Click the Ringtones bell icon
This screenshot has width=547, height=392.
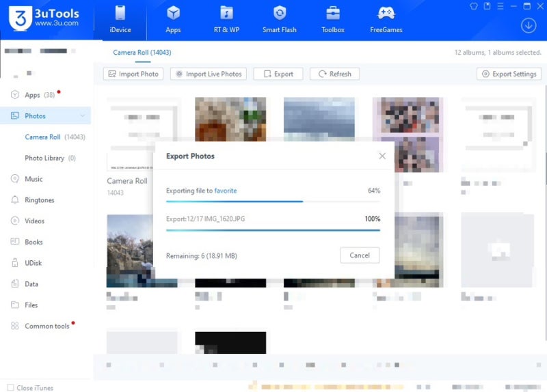pos(14,199)
